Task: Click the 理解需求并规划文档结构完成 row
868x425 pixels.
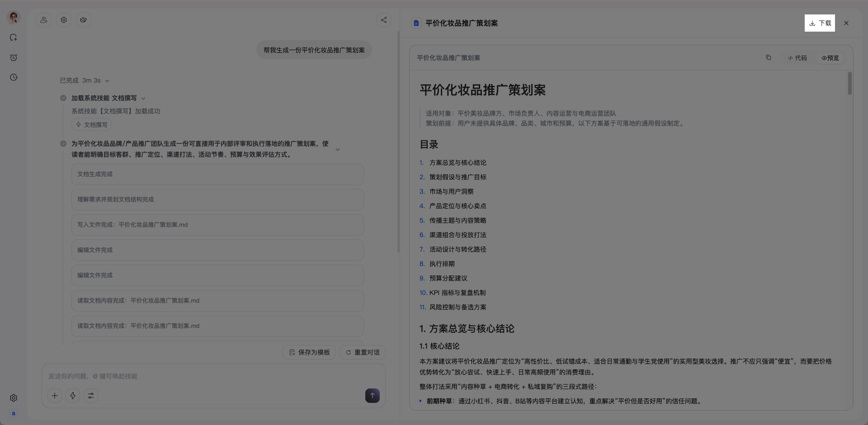Action: 217,200
